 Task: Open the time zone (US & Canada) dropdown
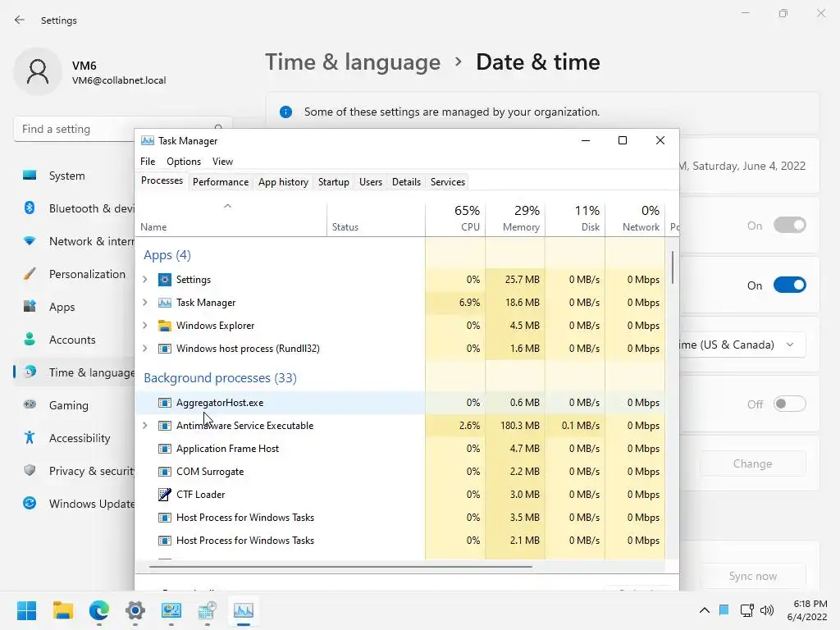pos(742,345)
